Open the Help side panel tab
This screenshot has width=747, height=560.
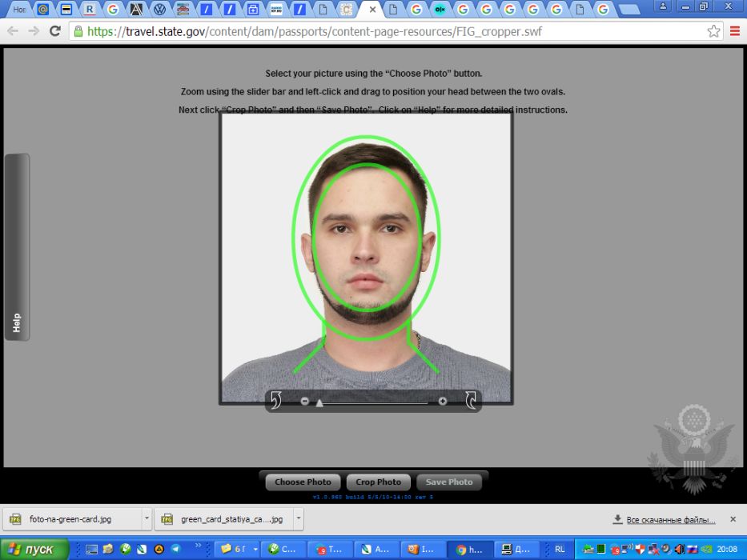tap(17, 322)
